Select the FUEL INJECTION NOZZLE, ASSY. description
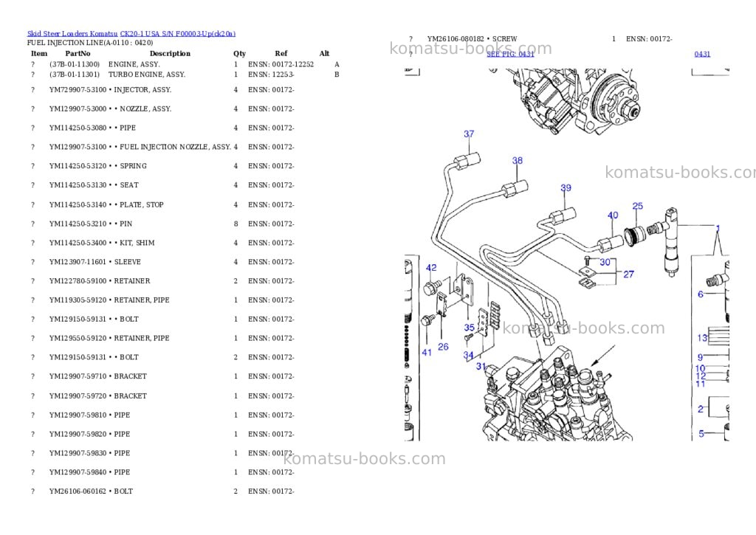The width and height of the screenshot is (756, 535). pos(176,147)
